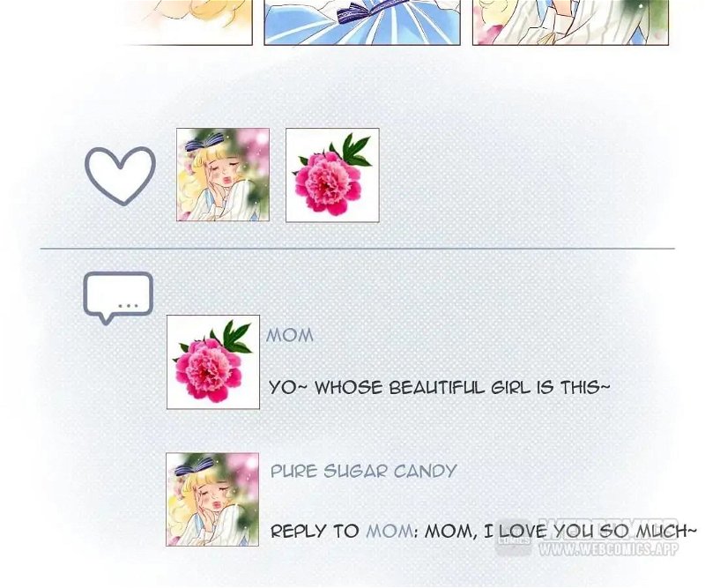Open the comment speech bubble icon

point(118,298)
